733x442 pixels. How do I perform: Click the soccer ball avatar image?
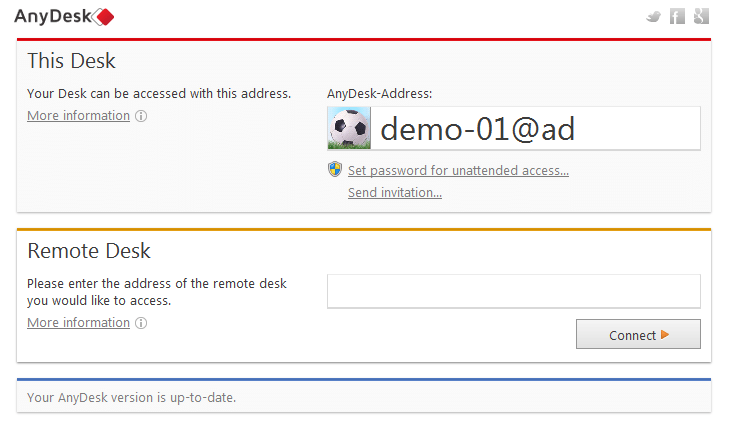pos(349,128)
